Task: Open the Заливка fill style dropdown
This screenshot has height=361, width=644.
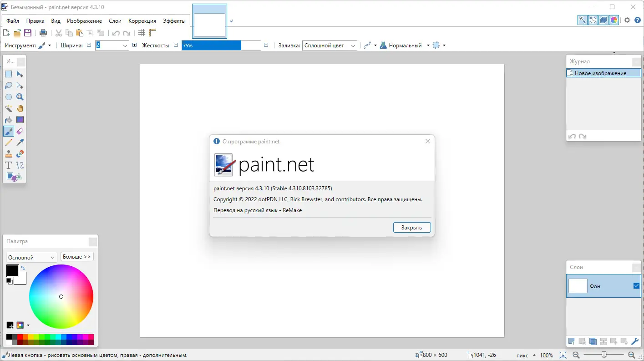Action: coord(330,46)
